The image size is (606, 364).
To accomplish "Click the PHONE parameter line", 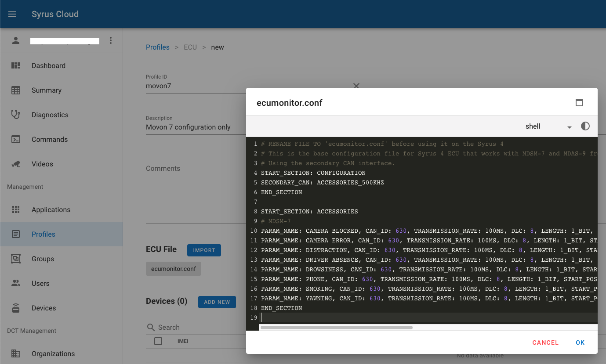I will point(428,279).
